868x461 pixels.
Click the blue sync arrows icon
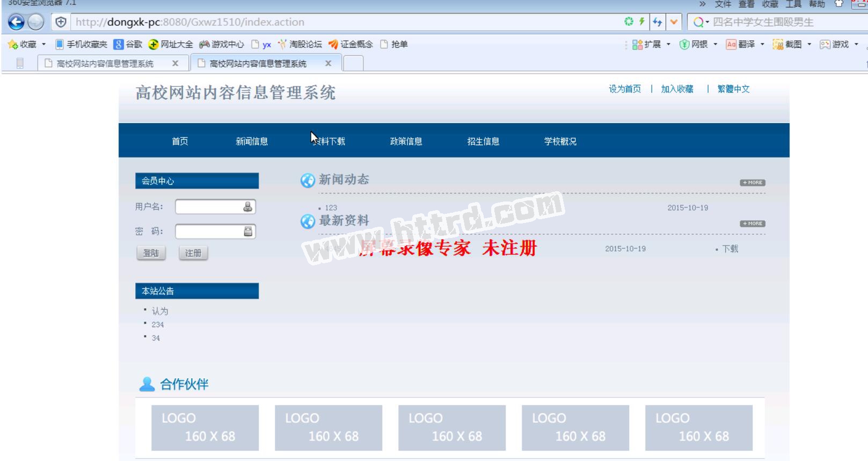point(657,22)
